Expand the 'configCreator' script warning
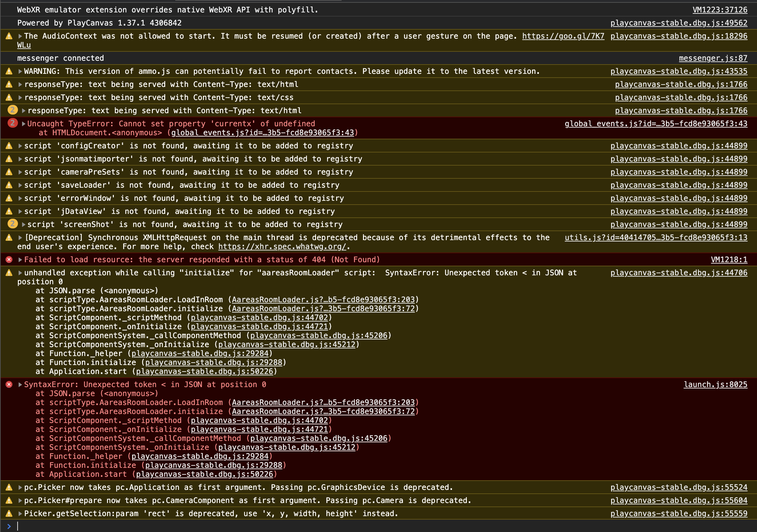Viewport: 757px width, 532px height. click(20, 146)
